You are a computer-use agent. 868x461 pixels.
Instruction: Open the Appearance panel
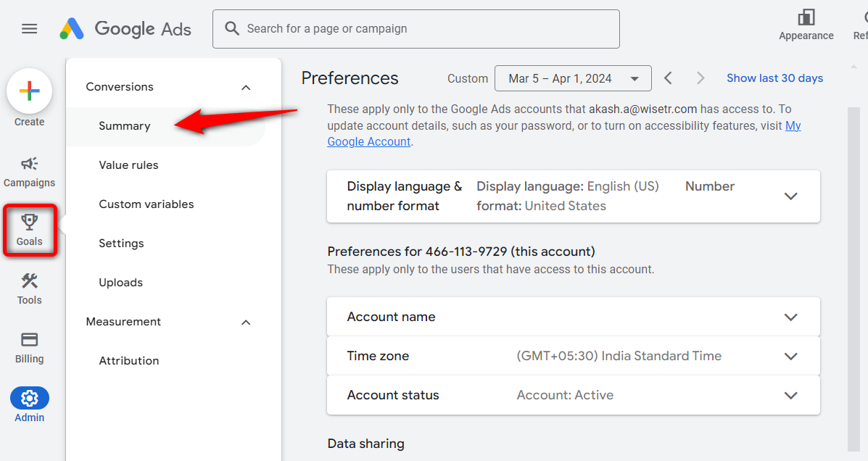(x=806, y=25)
